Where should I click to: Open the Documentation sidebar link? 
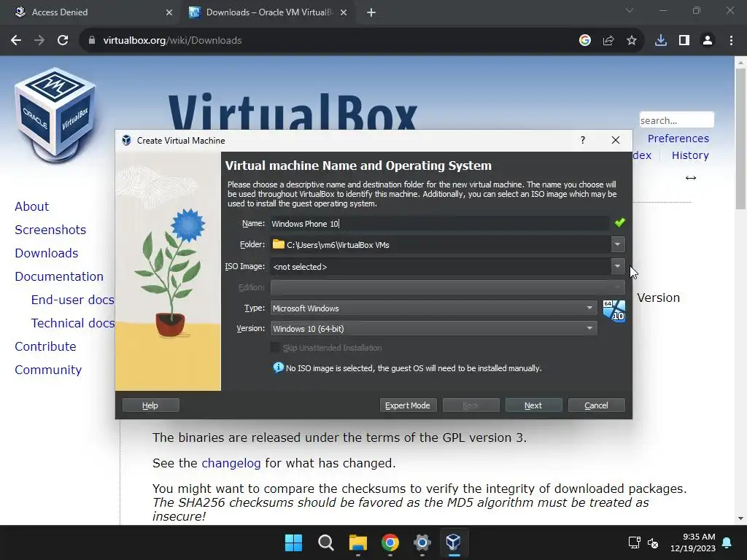pyautogui.click(x=59, y=276)
